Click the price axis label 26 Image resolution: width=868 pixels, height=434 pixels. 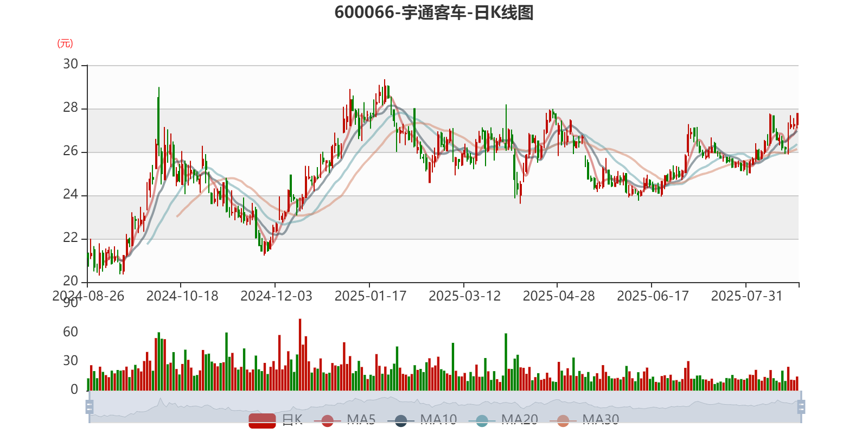coord(71,151)
